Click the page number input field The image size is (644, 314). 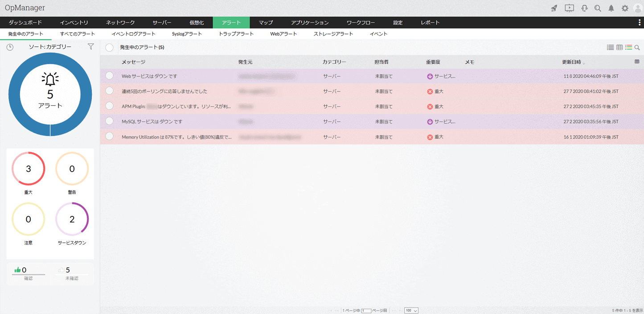[x=366, y=310]
